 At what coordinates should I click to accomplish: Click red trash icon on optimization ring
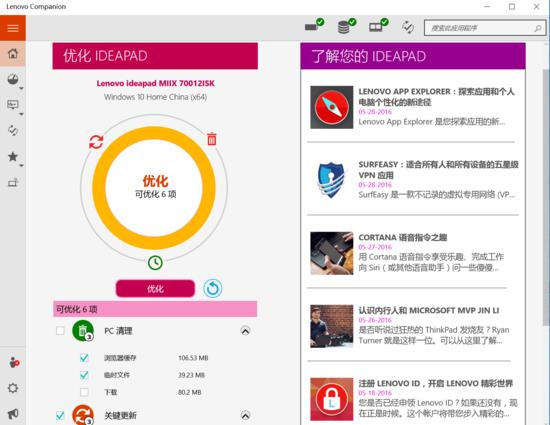coord(212,139)
